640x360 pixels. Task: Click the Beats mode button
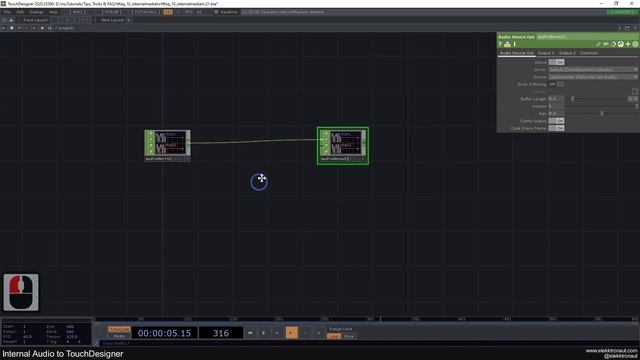pyautogui.click(x=119, y=336)
